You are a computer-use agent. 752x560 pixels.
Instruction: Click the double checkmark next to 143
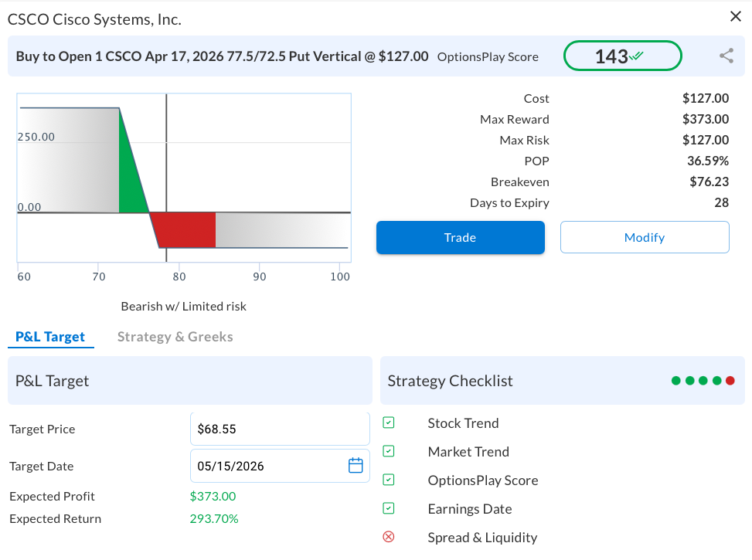click(636, 56)
